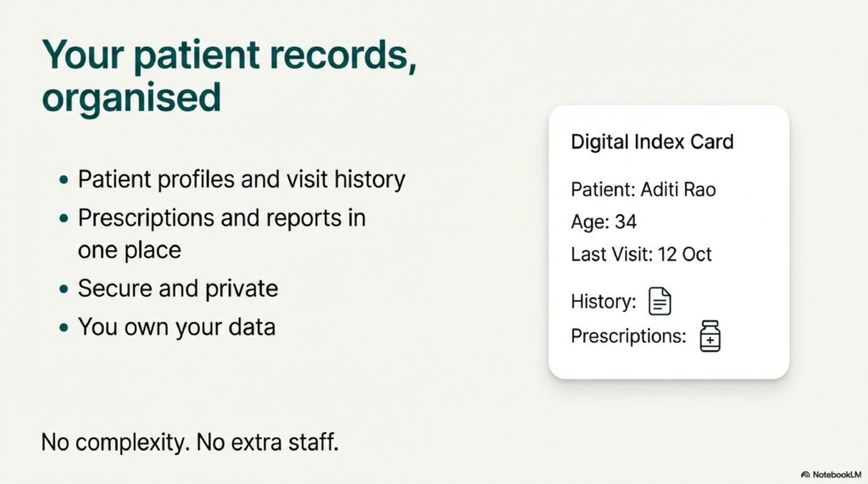Click the "History:" label on the card
The height and width of the screenshot is (484, 868).
(604, 301)
